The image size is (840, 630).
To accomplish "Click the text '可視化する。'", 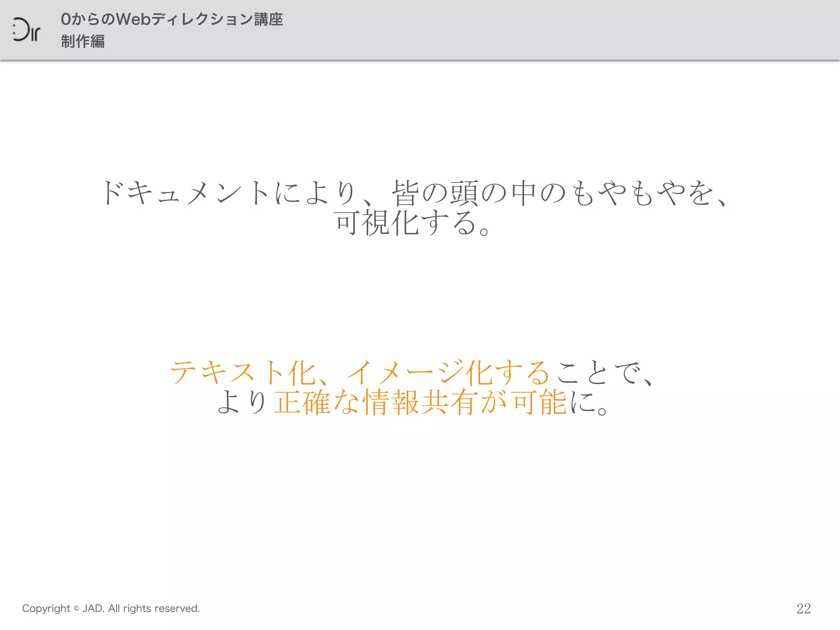I will 412,223.
